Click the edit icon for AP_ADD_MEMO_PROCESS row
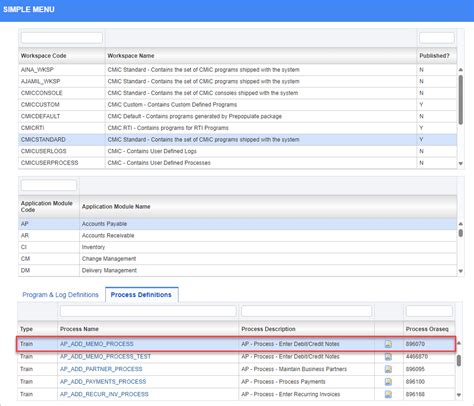Viewport: 474px width, 406px height. click(x=388, y=344)
